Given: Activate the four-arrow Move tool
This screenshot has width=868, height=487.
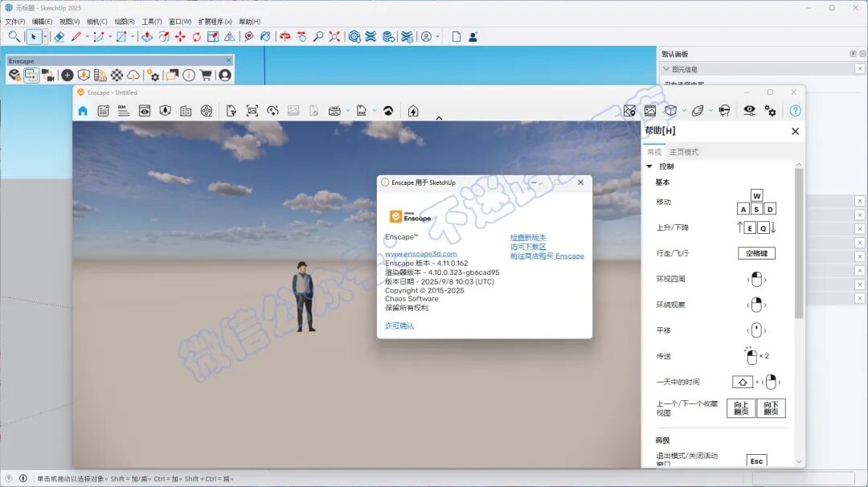Looking at the screenshot, I should pos(180,37).
